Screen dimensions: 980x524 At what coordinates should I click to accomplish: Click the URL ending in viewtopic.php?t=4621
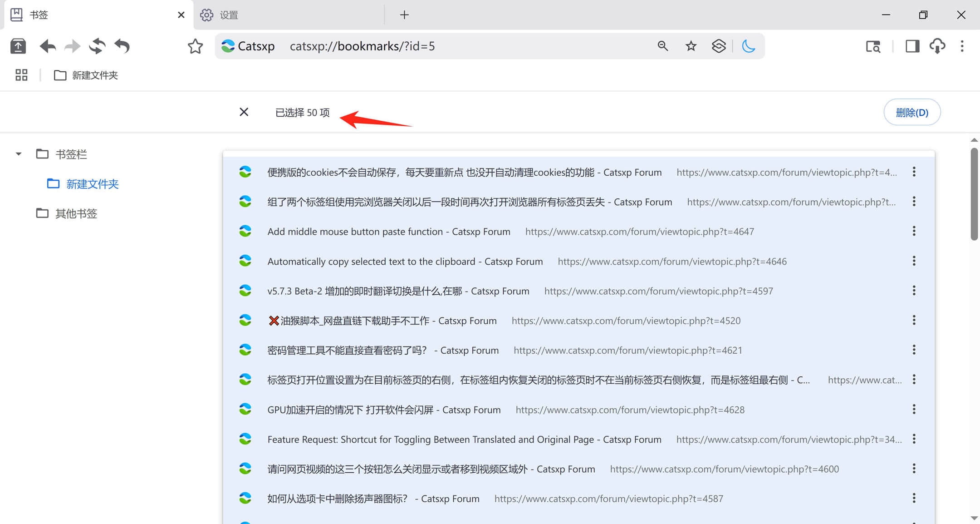tap(628, 351)
